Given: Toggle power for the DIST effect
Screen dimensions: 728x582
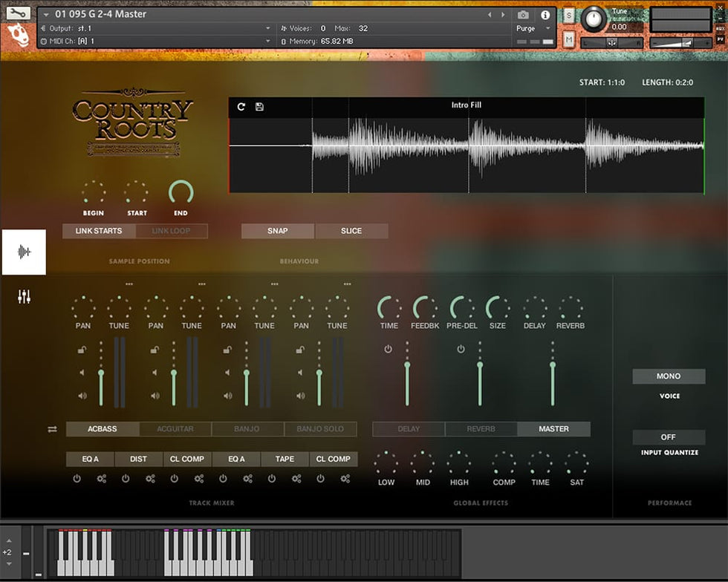Looking at the screenshot, I should pos(126,479).
